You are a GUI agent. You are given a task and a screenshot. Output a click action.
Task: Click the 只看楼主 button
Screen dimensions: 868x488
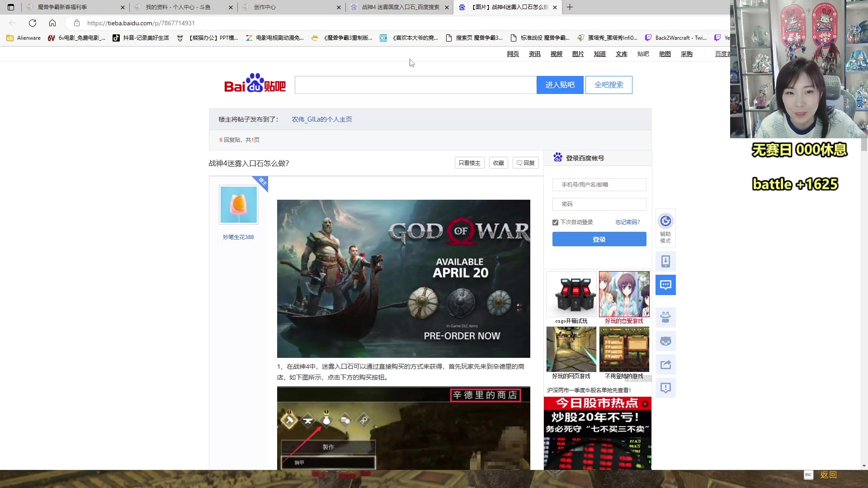tap(469, 163)
